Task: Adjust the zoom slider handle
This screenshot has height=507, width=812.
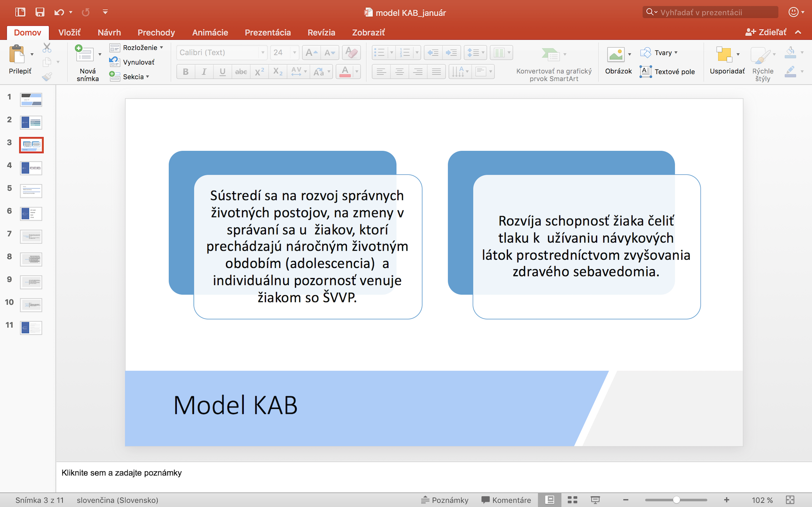Action: [x=676, y=500]
